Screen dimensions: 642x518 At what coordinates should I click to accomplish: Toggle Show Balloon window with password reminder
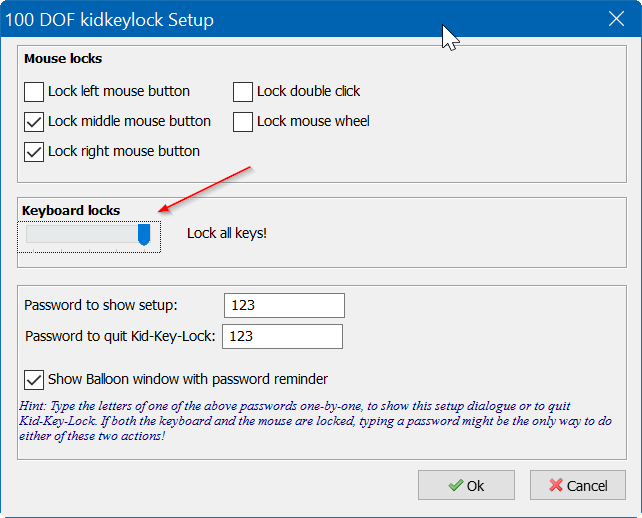pyautogui.click(x=34, y=380)
